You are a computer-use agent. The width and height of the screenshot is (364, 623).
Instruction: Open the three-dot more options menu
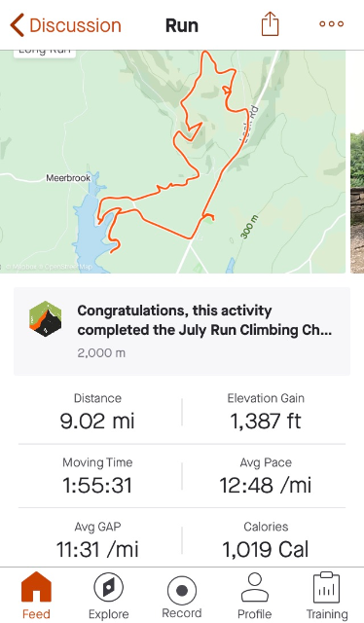[332, 23]
